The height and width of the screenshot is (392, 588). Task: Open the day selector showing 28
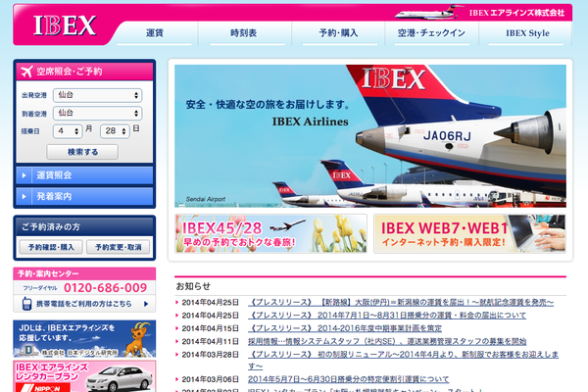(x=115, y=131)
